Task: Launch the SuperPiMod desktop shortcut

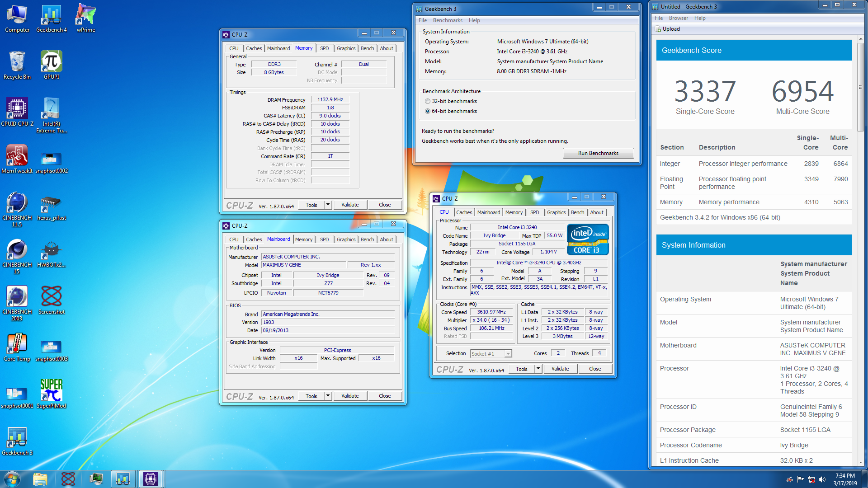Action: pyautogui.click(x=52, y=395)
